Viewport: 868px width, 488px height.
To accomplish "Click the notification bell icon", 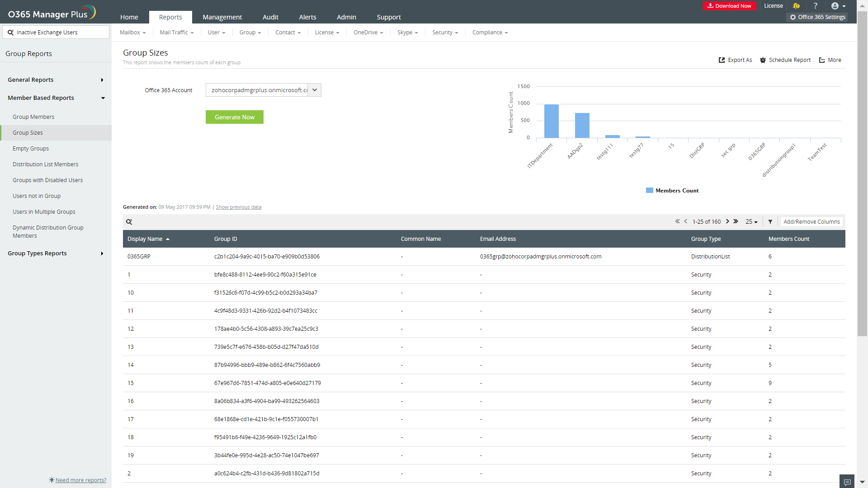I will coord(796,6).
